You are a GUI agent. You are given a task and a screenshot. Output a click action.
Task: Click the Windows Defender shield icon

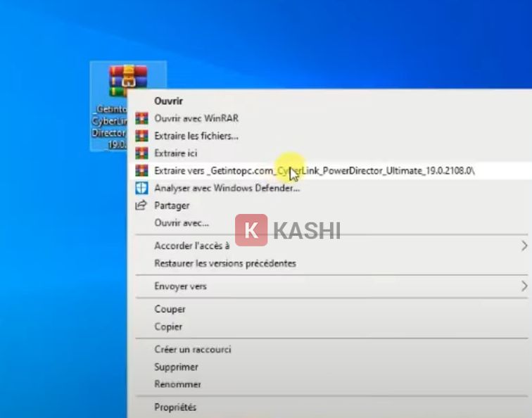click(x=141, y=188)
